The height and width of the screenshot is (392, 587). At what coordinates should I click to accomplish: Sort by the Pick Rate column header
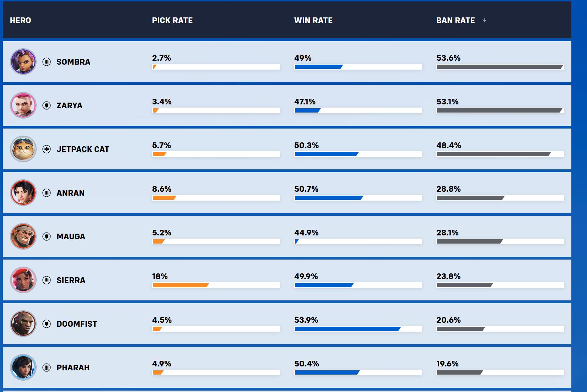(x=172, y=20)
